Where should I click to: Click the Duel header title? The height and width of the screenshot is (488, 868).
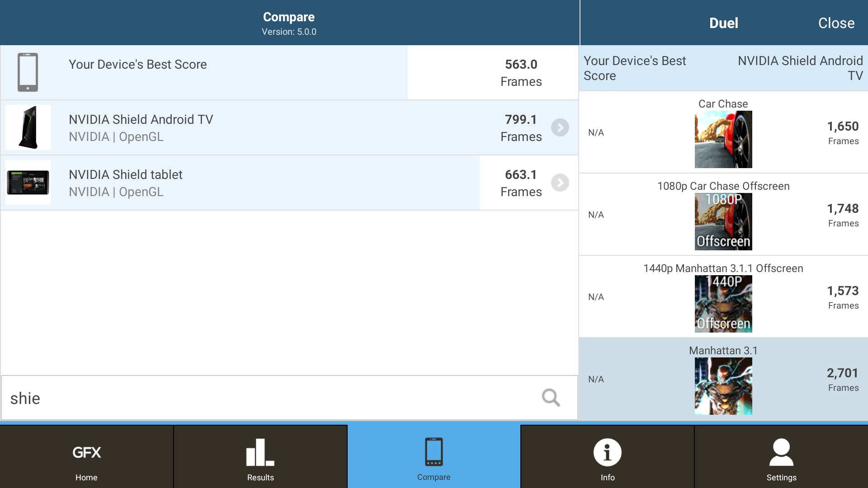(723, 23)
